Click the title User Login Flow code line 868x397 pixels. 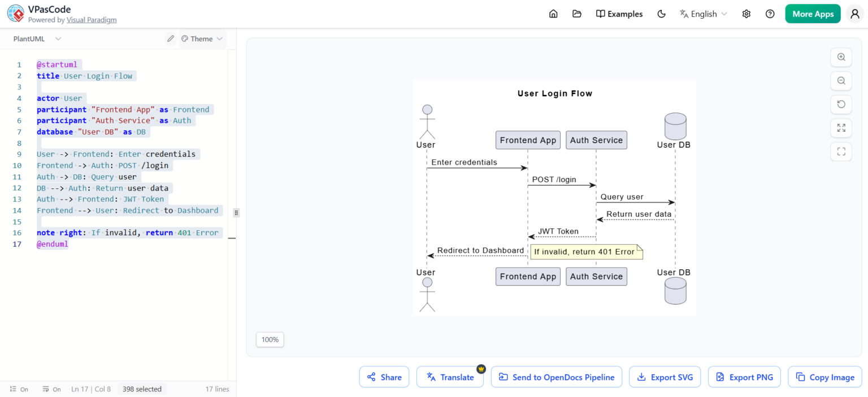[85, 76]
